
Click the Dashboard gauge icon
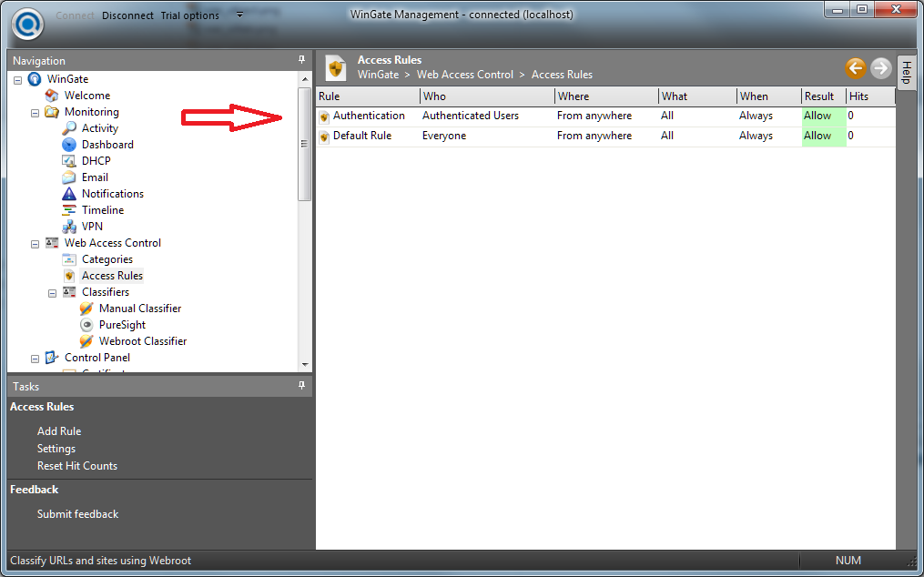[x=69, y=145]
